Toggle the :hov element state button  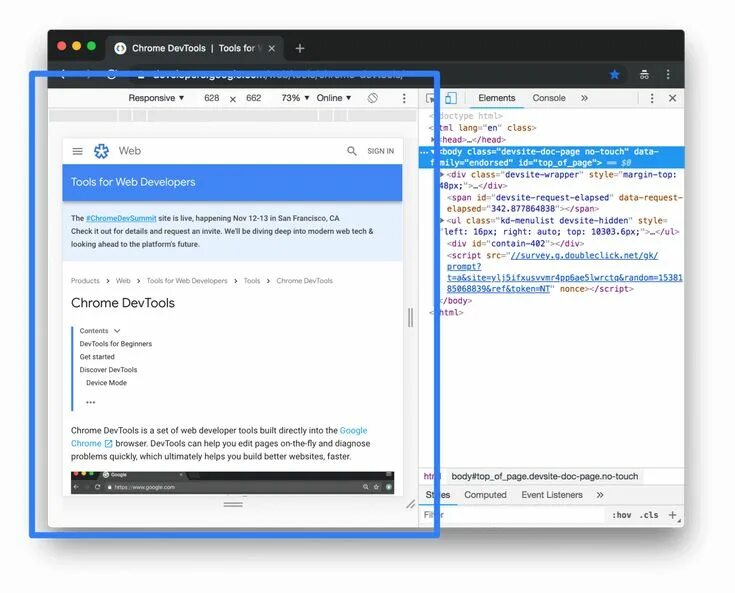622,515
